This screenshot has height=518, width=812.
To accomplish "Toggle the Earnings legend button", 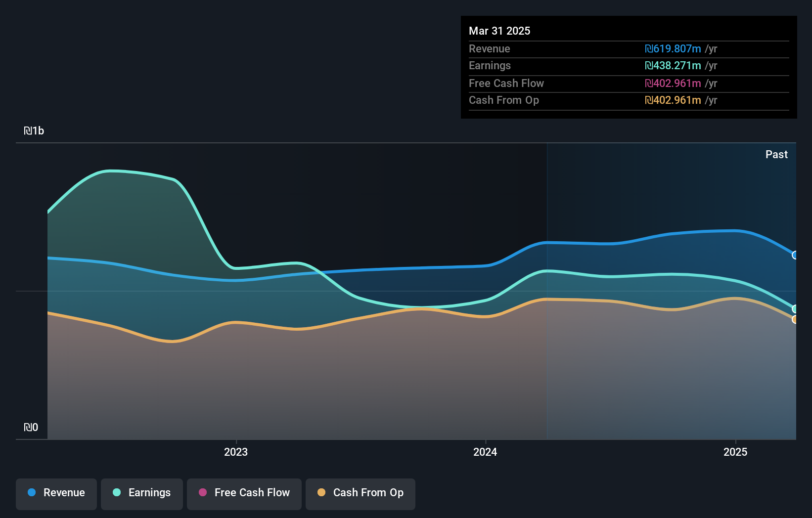I will click(x=142, y=494).
